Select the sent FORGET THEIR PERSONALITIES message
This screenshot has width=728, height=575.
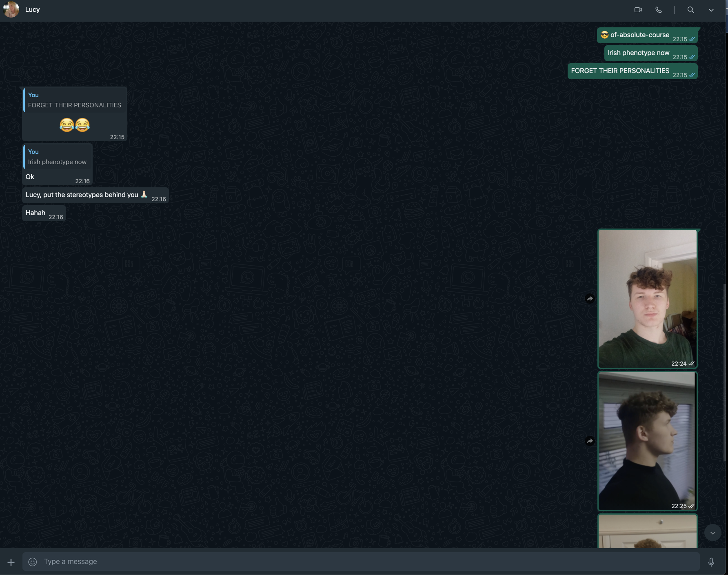pos(633,71)
